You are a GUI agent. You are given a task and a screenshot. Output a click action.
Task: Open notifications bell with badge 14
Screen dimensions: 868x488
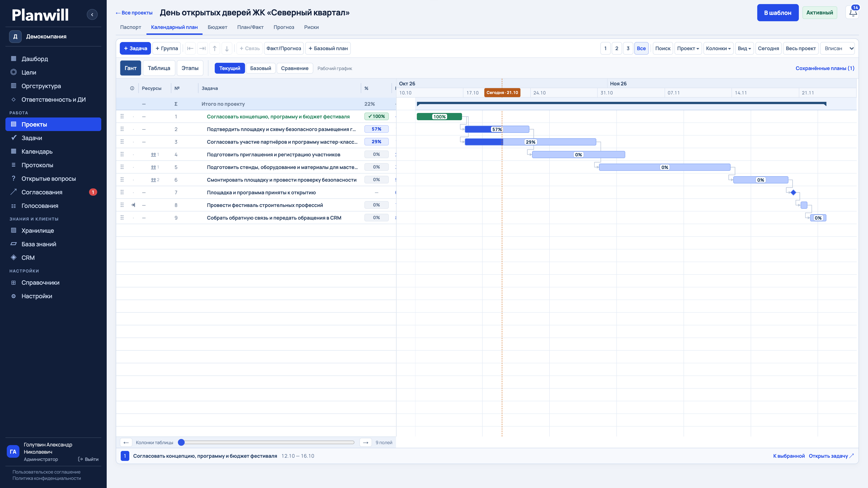[x=853, y=13]
